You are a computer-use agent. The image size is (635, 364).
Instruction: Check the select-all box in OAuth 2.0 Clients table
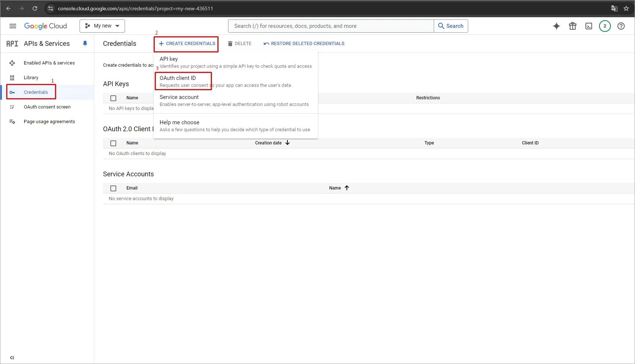pos(113,143)
